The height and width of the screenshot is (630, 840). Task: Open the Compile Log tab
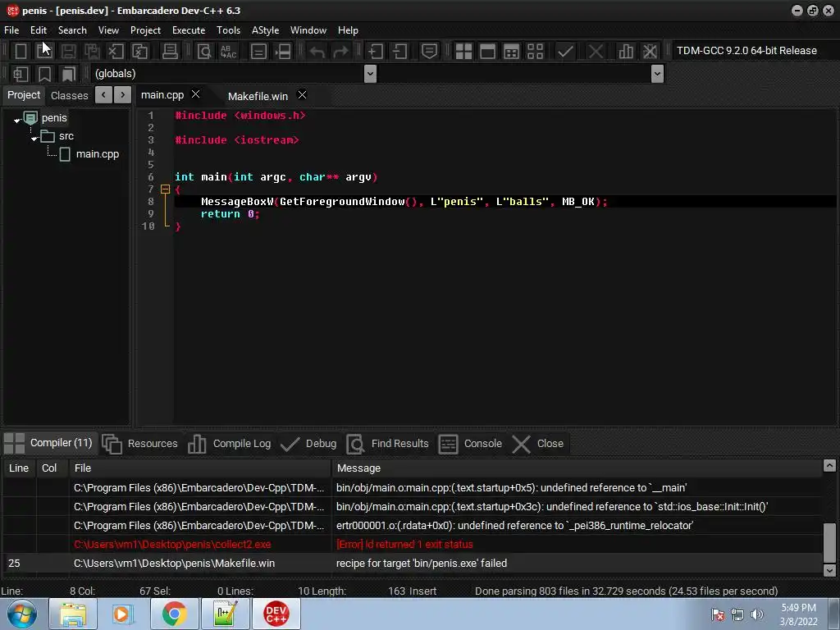[x=230, y=444]
